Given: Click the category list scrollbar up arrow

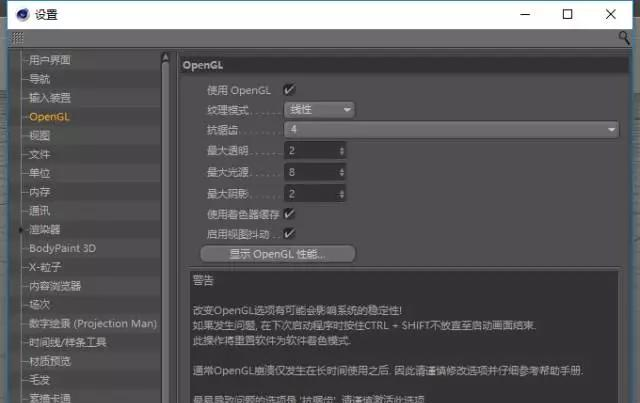Looking at the screenshot, I should coord(165,57).
